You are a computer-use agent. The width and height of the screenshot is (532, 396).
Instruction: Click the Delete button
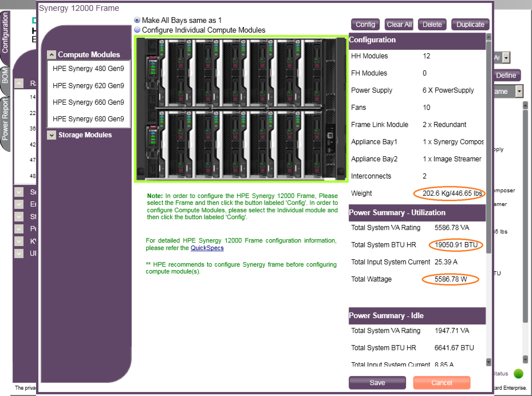pos(432,24)
